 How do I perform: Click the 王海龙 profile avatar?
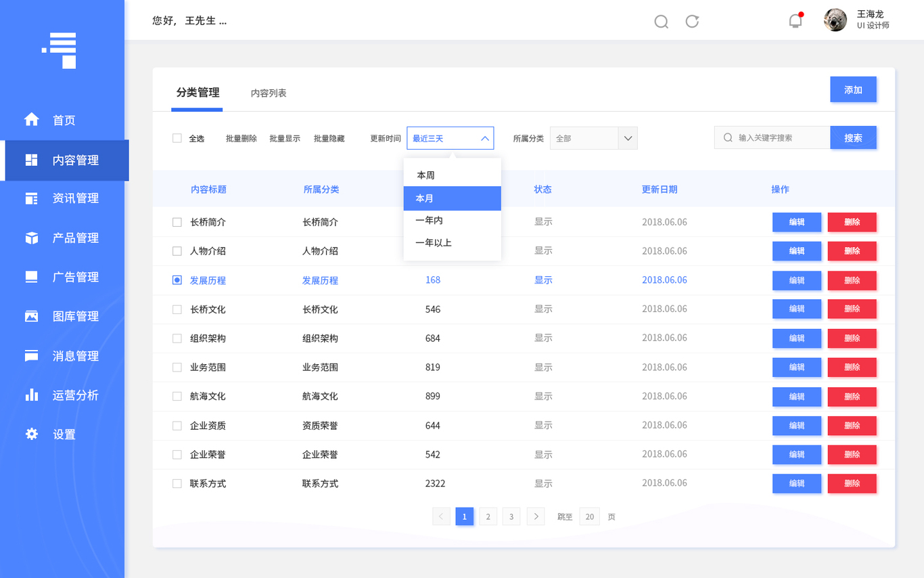(x=835, y=20)
